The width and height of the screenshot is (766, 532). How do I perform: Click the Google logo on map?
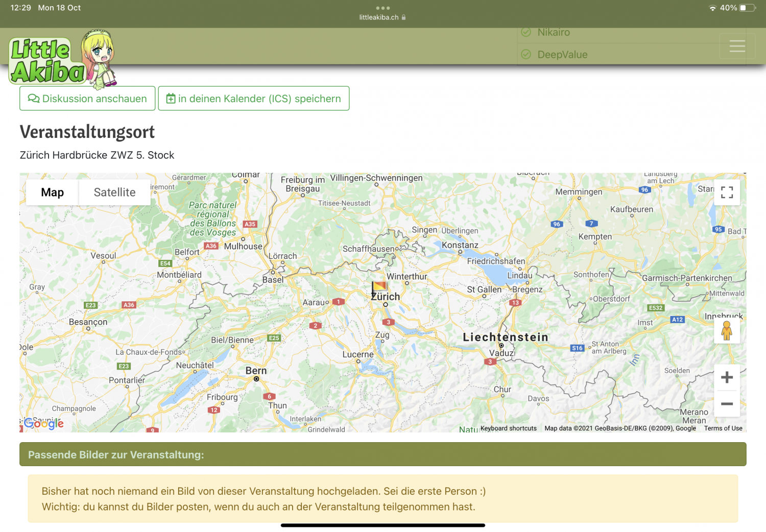pos(44,423)
